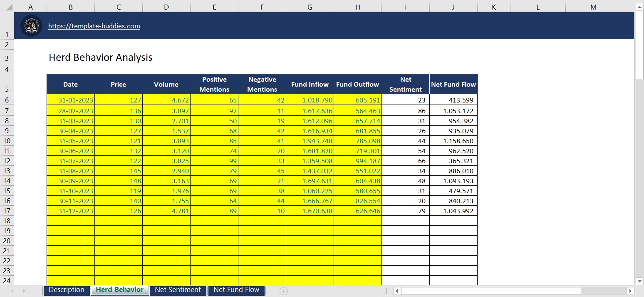Select the cell showing 1.053.172 Net Fund Flow
This screenshot has height=297, width=644.
453,111
